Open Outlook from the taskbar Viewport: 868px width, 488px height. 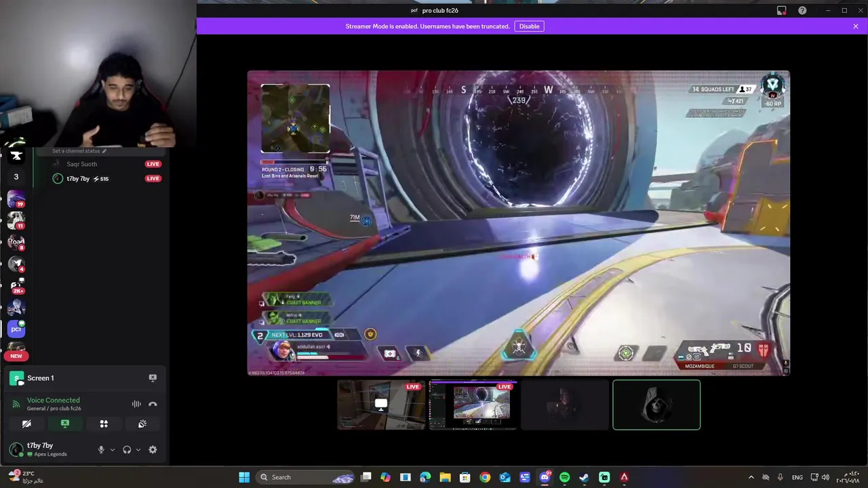tap(505, 477)
